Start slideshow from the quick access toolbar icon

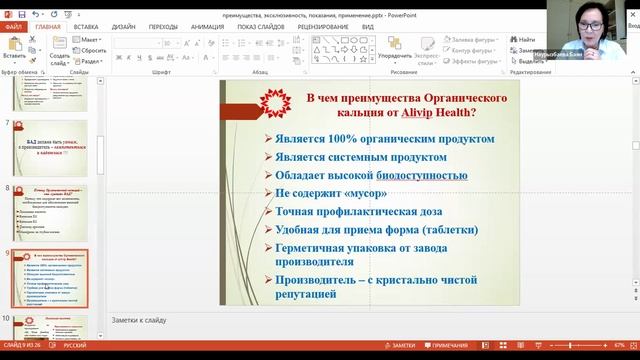(x=68, y=15)
